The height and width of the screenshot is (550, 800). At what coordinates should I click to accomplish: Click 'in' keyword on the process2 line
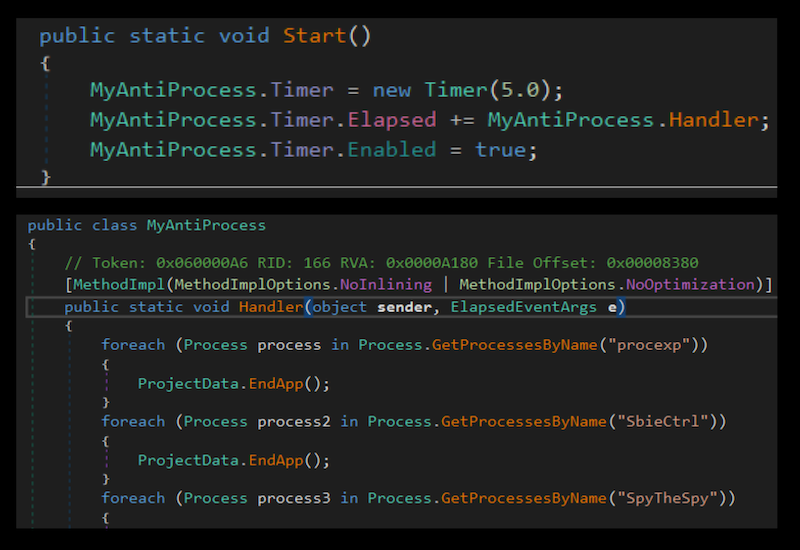[349, 421]
